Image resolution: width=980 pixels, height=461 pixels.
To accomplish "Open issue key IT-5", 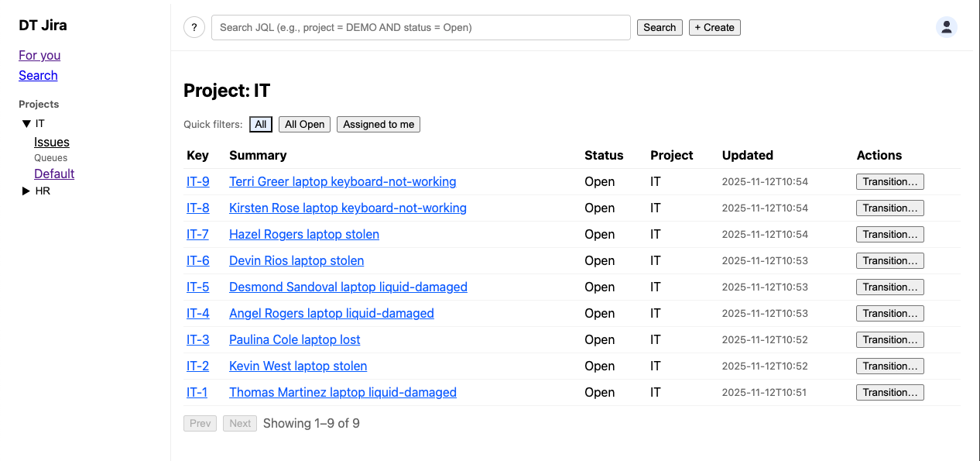I will [197, 287].
